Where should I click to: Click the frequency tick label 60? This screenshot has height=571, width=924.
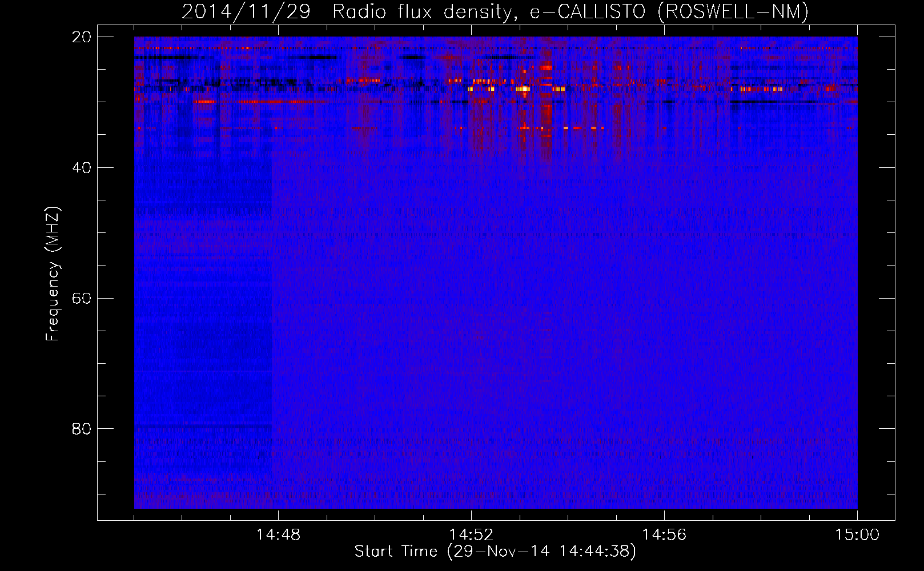(x=81, y=299)
